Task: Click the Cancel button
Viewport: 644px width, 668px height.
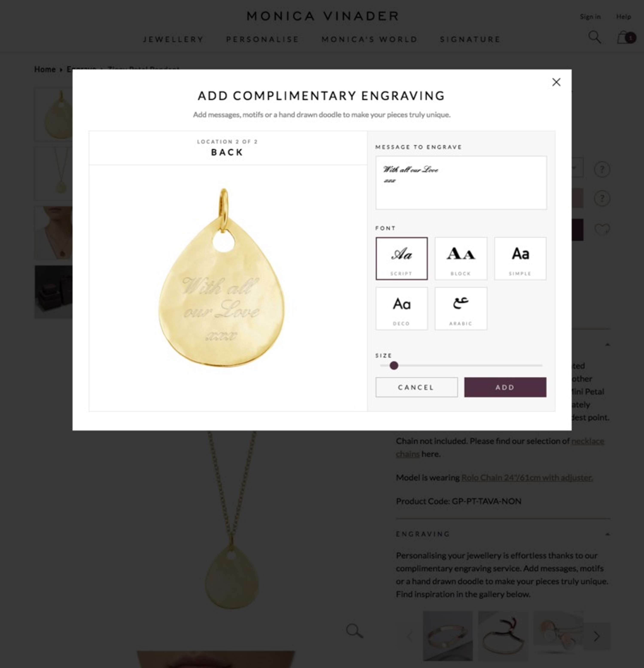Action: click(416, 387)
